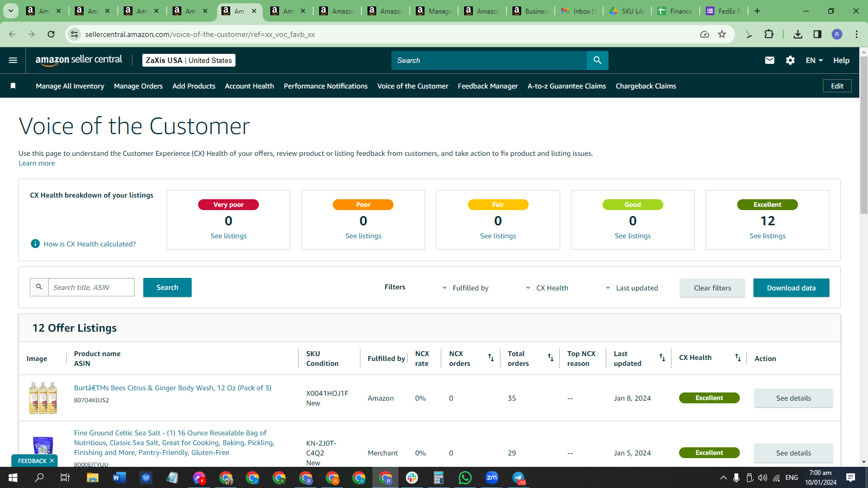Open WhatsApp from the taskbar

pos(465,478)
